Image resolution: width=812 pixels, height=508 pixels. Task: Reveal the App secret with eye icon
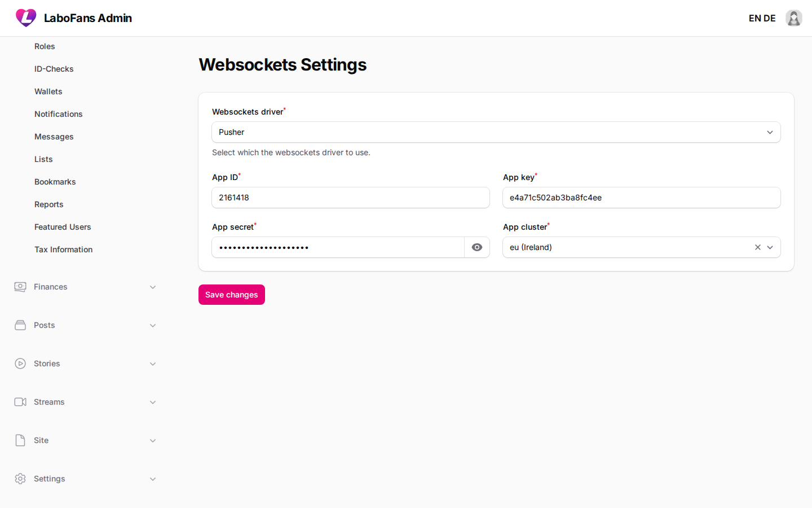coord(477,247)
